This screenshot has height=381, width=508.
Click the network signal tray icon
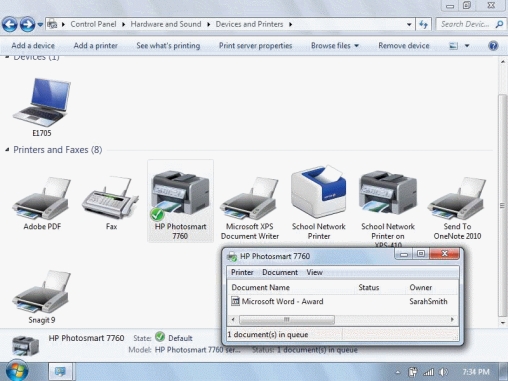[429, 372]
